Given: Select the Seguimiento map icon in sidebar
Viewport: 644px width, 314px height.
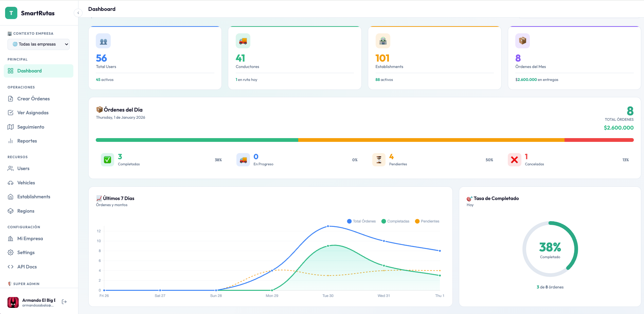Looking at the screenshot, I should 11,127.
